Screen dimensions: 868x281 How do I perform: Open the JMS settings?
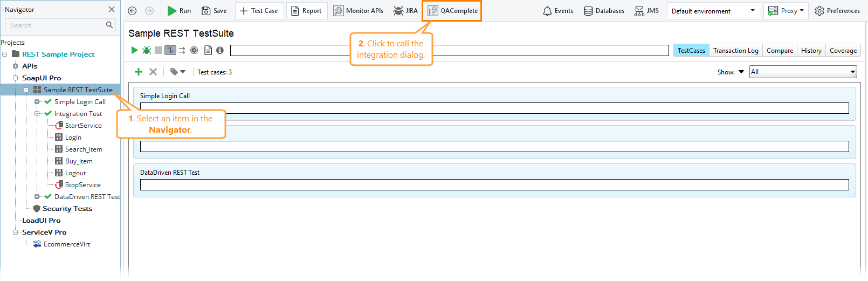646,11
